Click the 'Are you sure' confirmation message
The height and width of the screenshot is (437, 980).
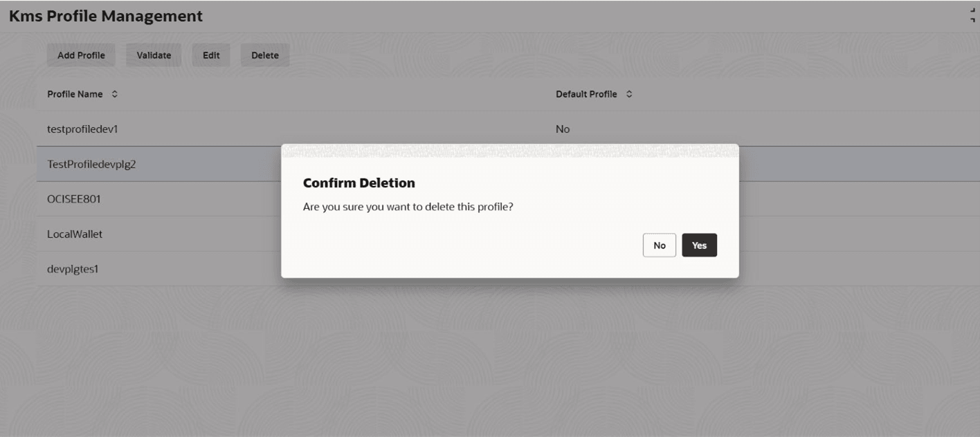(x=408, y=207)
